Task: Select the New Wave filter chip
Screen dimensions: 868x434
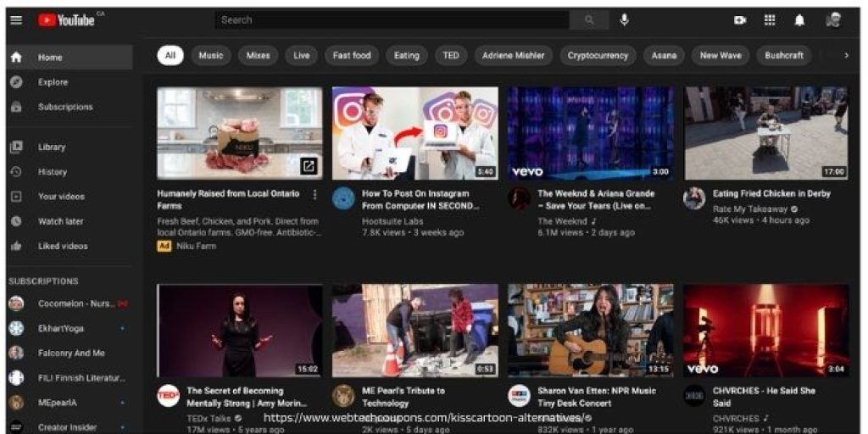Action: [721, 55]
